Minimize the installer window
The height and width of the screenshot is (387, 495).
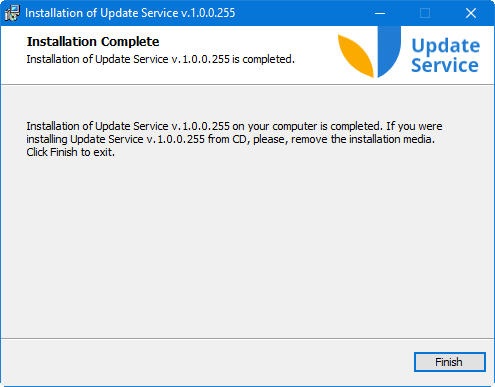coord(380,13)
